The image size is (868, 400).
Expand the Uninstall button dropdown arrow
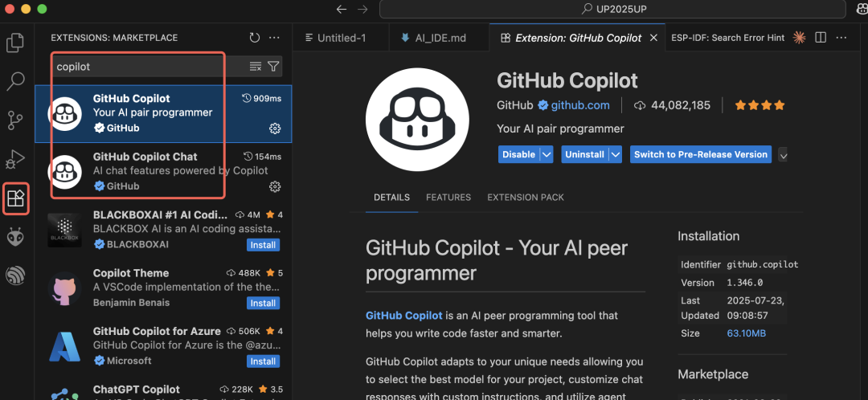616,155
